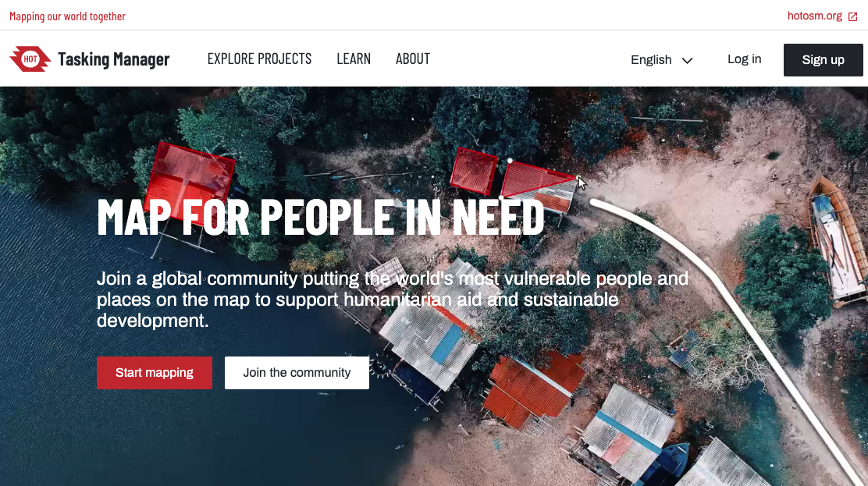This screenshot has width=868, height=486.
Task: Click the small red square building outline
Action: (473, 171)
